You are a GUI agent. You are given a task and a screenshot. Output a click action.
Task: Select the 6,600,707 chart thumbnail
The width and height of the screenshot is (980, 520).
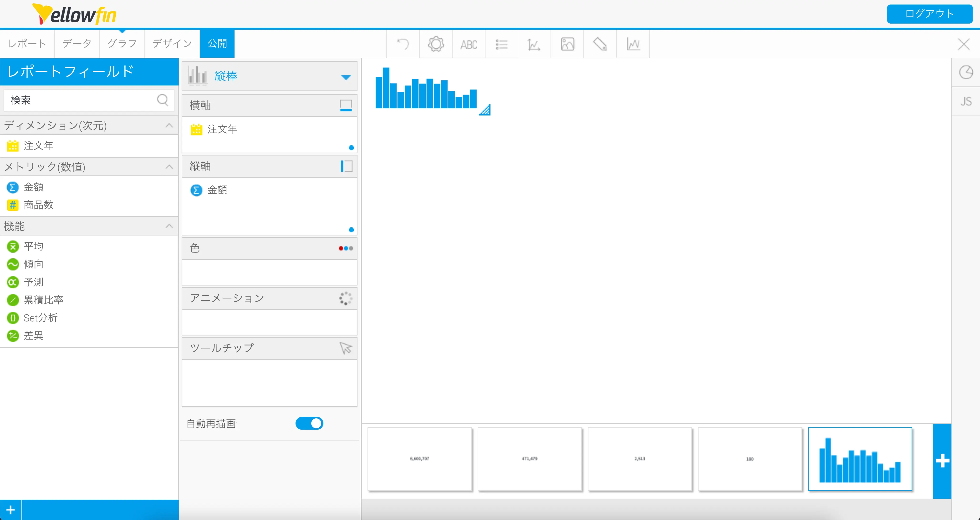point(420,459)
